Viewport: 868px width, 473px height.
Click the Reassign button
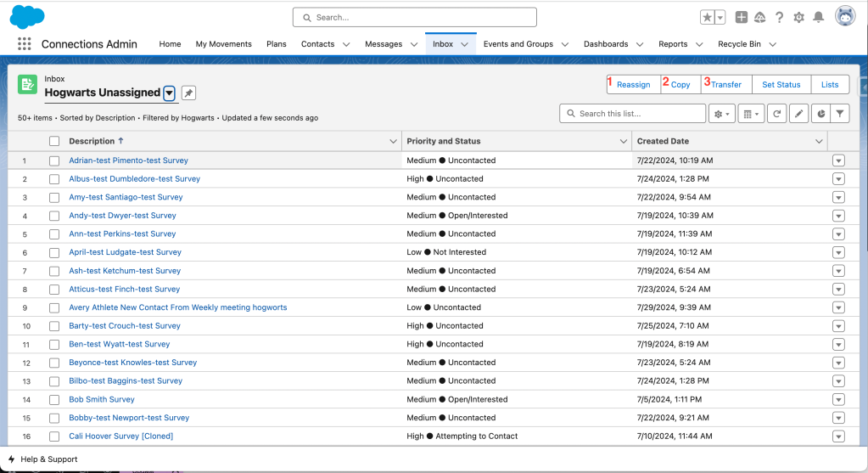point(633,84)
